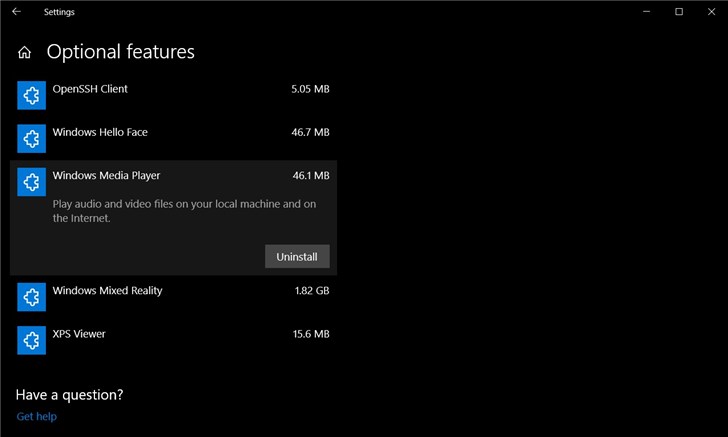The width and height of the screenshot is (728, 437).
Task: Close the Settings window
Action: 711,12
